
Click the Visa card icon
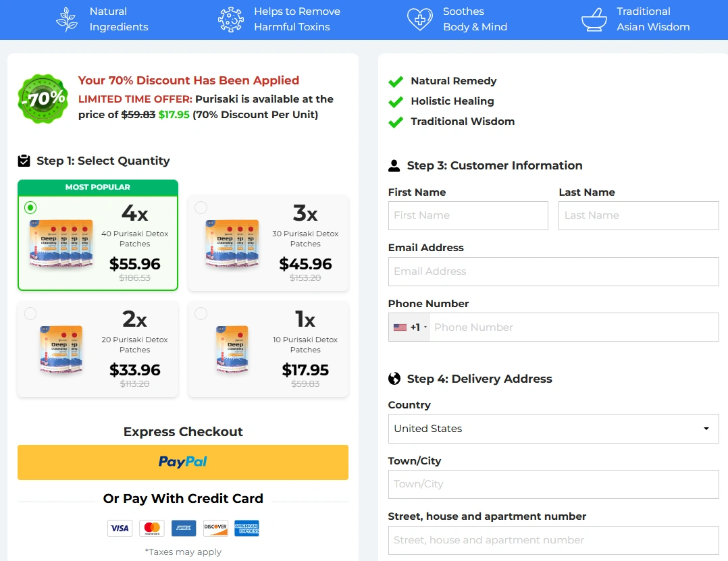pos(120,529)
